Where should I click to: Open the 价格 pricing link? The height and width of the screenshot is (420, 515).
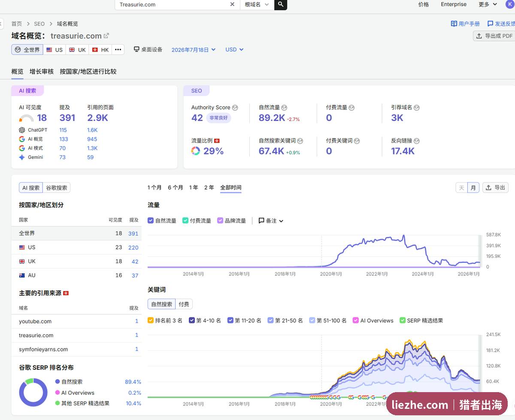pyautogui.click(x=424, y=4)
